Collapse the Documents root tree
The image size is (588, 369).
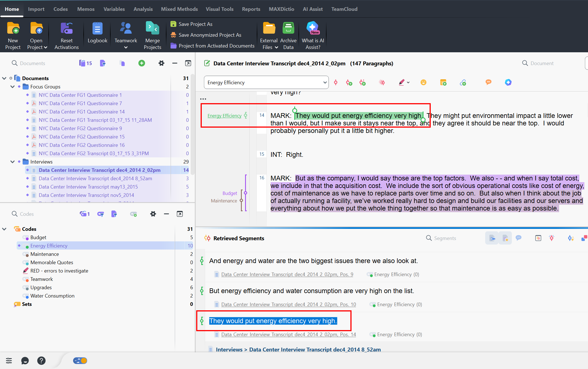(x=4, y=78)
